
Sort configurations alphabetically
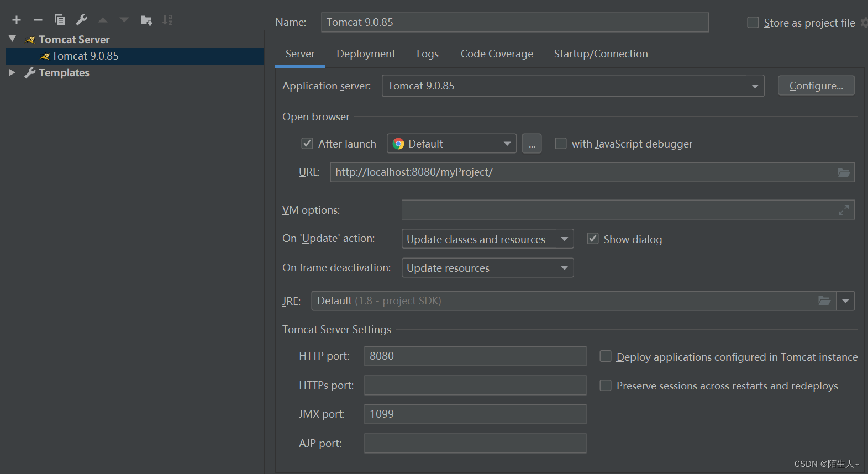click(x=167, y=20)
